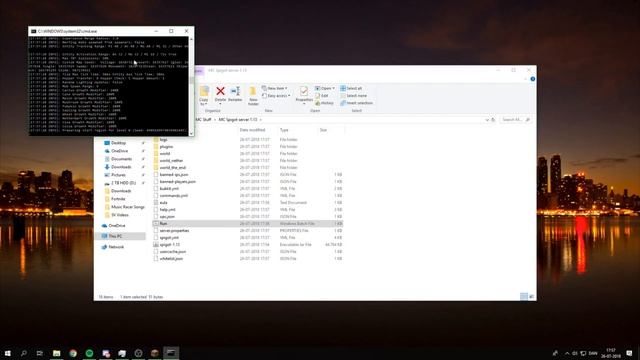Select 2 TB HDD (D:) drive
The image size is (640, 360).
tap(123, 183)
